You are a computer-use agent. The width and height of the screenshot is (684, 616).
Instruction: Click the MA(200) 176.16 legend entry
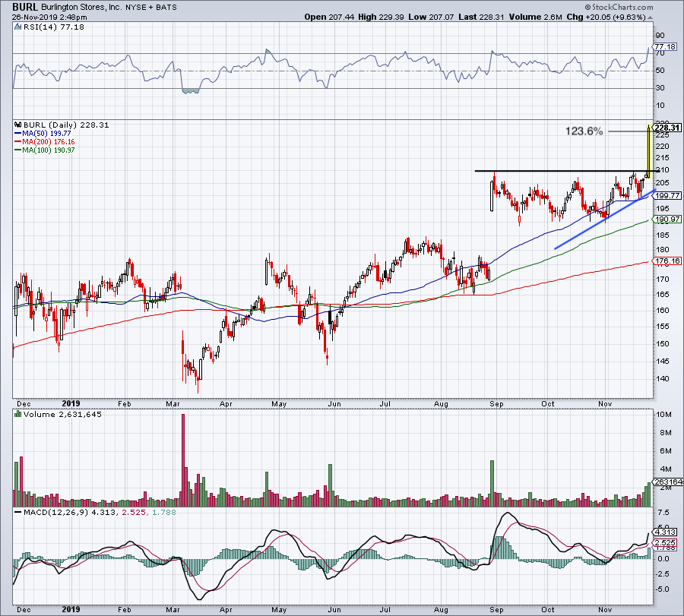coord(44,142)
